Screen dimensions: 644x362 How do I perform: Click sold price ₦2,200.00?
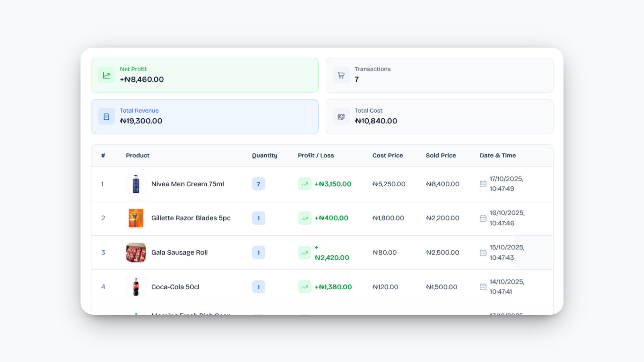(x=442, y=218)
